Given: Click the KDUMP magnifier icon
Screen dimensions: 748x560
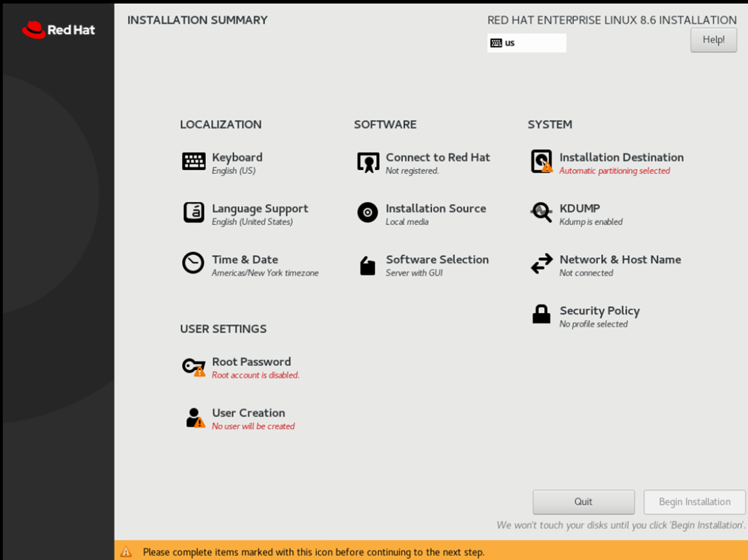Looking at the screenshot, I should pos(541,212).
